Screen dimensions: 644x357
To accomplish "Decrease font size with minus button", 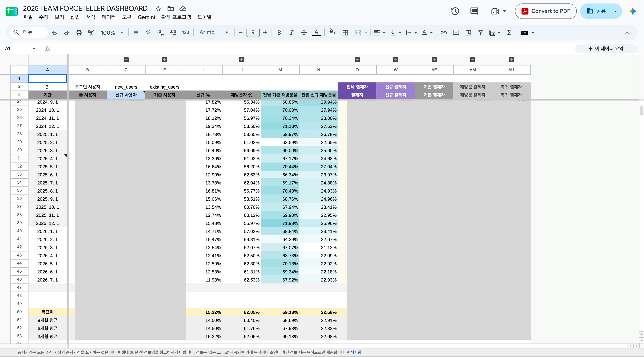I will point(240,32).
